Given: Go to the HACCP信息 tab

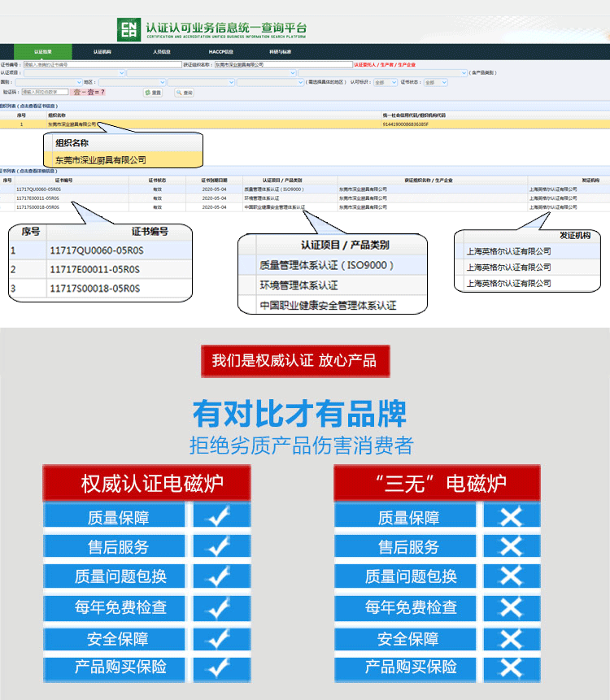Looking at the screenshot, I should (220, 52).
